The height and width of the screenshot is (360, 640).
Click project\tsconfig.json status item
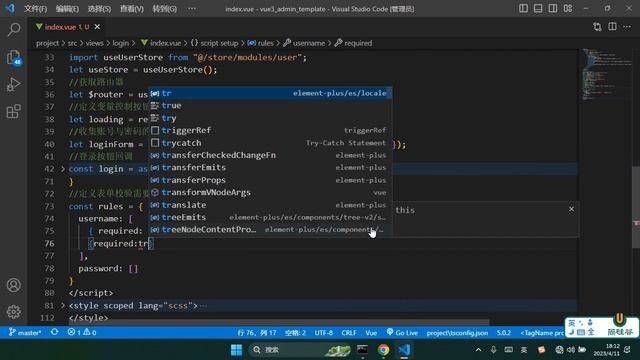pos(458,333)
